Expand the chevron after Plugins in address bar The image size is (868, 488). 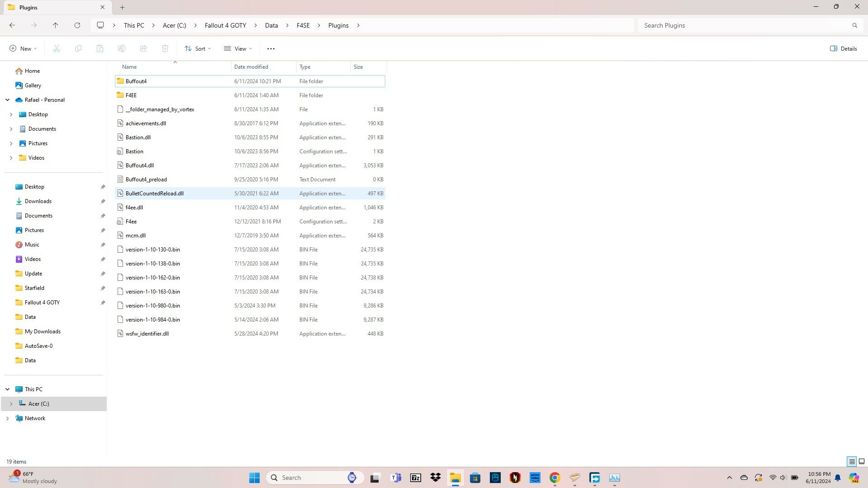[358, 25]
